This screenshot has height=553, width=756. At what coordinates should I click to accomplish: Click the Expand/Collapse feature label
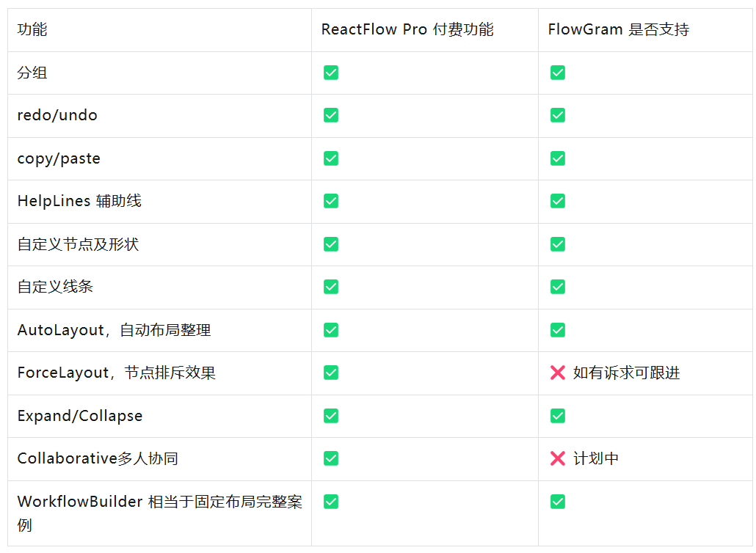(80, 416)
